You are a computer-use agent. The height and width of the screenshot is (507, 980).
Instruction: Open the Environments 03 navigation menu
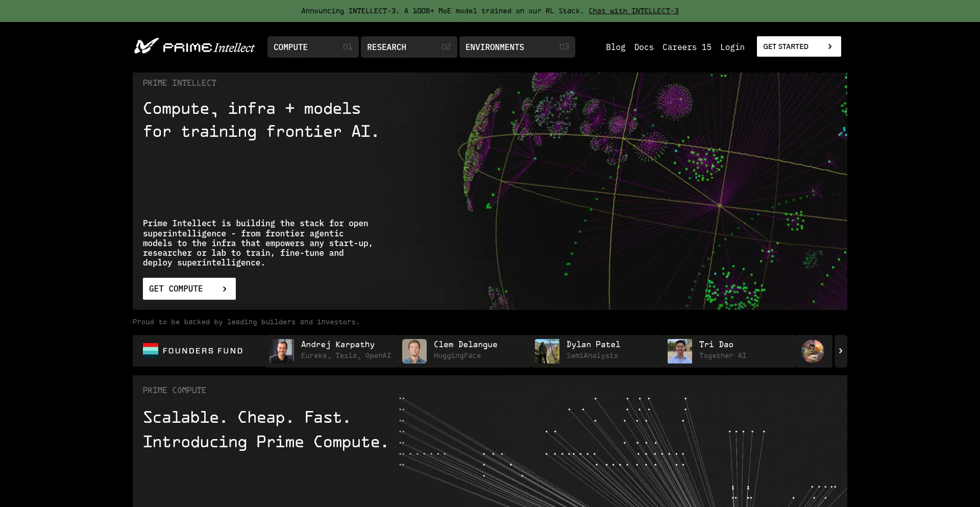point(517,47)
